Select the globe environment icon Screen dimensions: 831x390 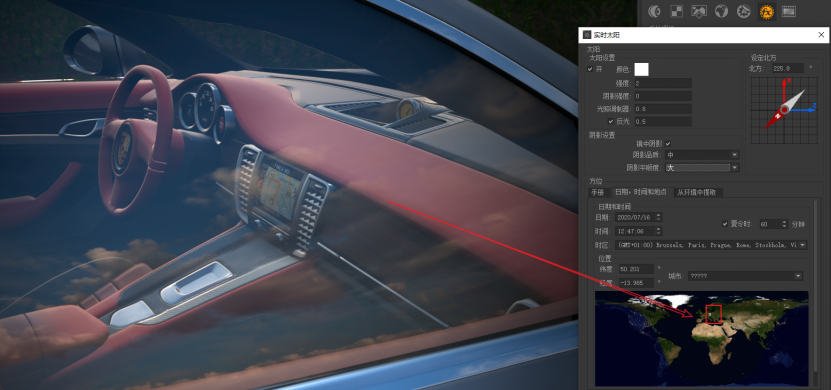coord(721,11)
